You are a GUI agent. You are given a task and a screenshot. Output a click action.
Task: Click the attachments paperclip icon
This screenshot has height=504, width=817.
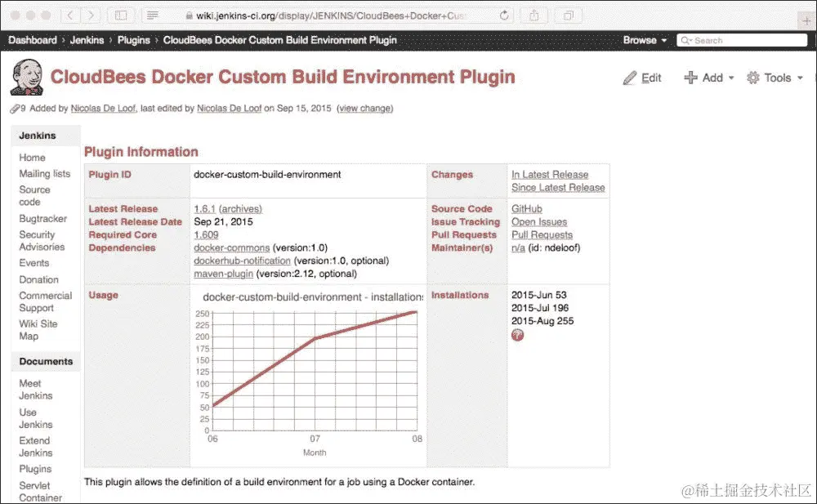pos(15,109)
